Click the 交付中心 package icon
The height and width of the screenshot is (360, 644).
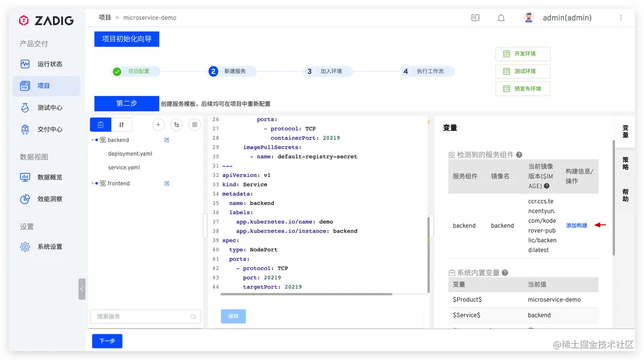[x=25, y=129]
